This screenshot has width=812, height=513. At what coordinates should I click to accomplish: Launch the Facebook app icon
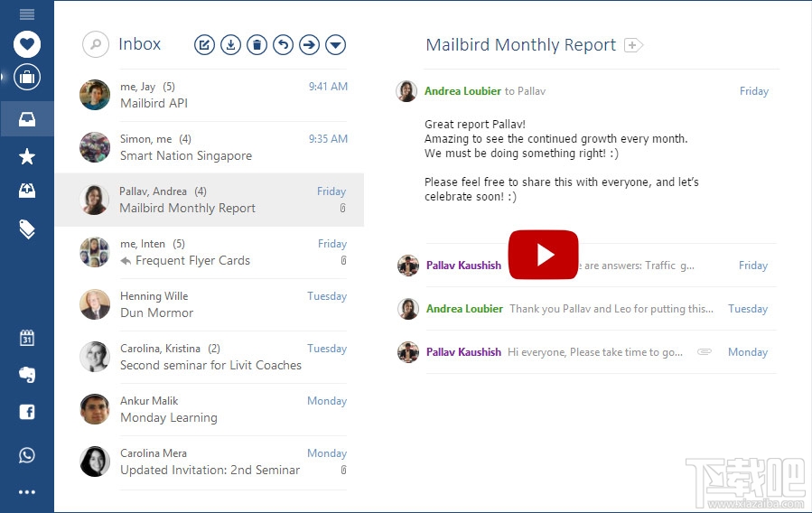pyautogui.click(x=27, y=412)
